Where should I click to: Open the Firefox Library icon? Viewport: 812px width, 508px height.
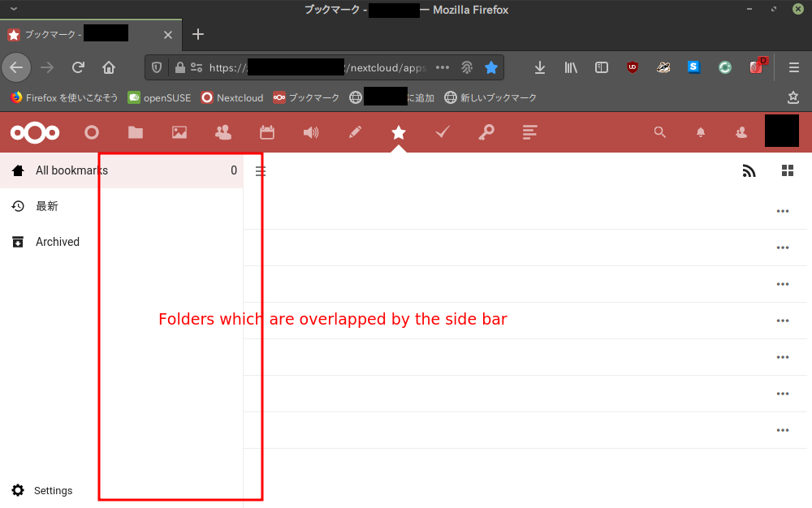[x=571, y=68]
